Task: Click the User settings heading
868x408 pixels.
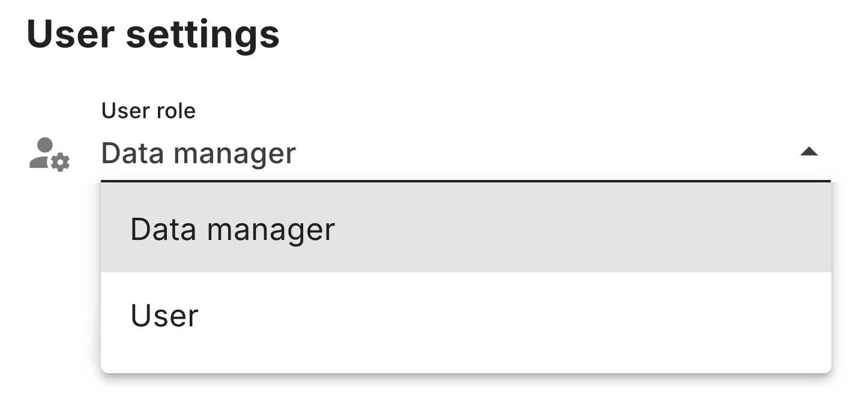Action: [153, 34]
